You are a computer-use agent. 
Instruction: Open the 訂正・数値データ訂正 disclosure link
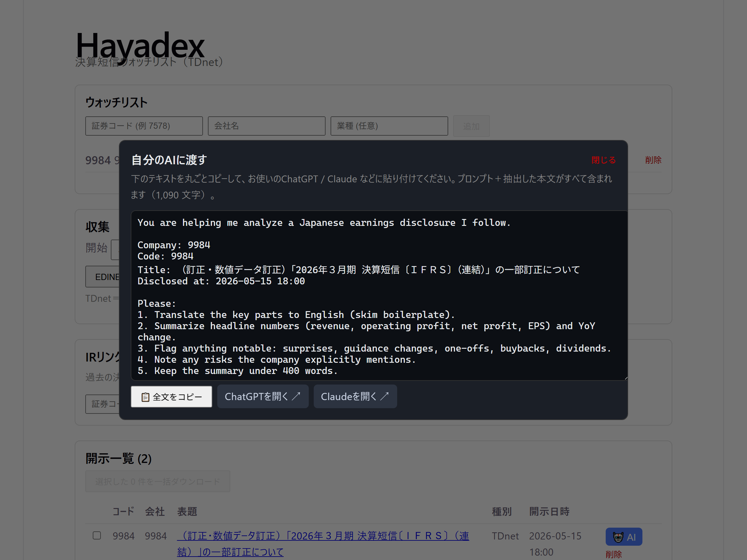(x=323, y=544)
